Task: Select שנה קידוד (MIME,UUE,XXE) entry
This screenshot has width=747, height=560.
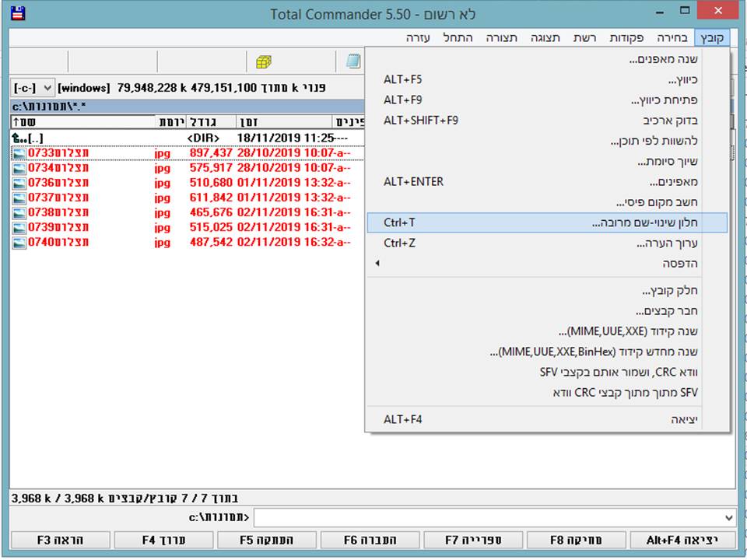Action: [547, 331]
